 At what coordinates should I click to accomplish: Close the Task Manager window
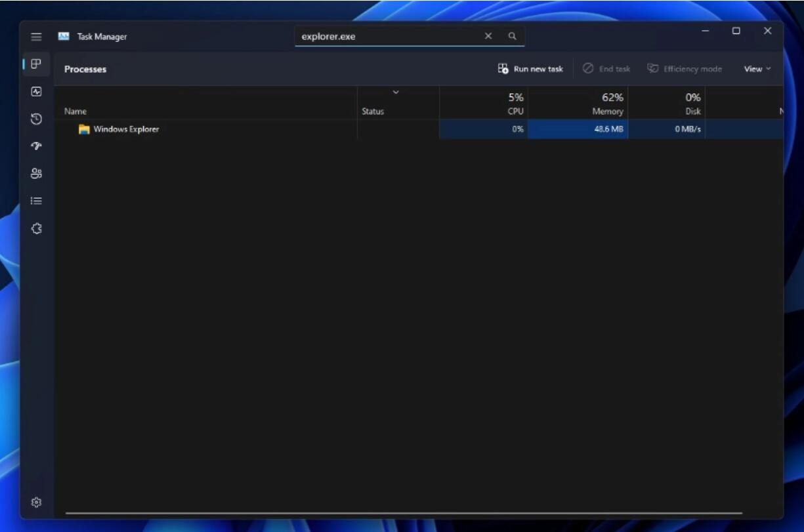pos(767,31)
